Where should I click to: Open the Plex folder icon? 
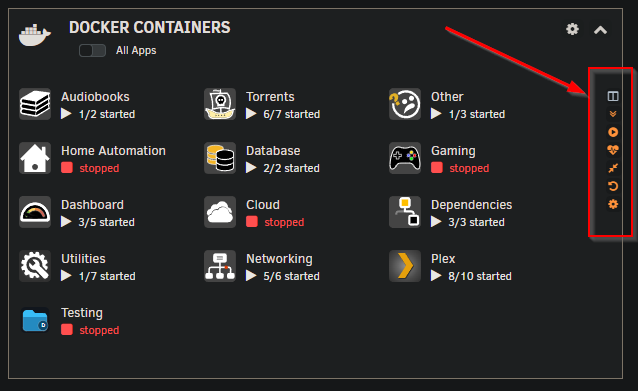click(405, 266)
